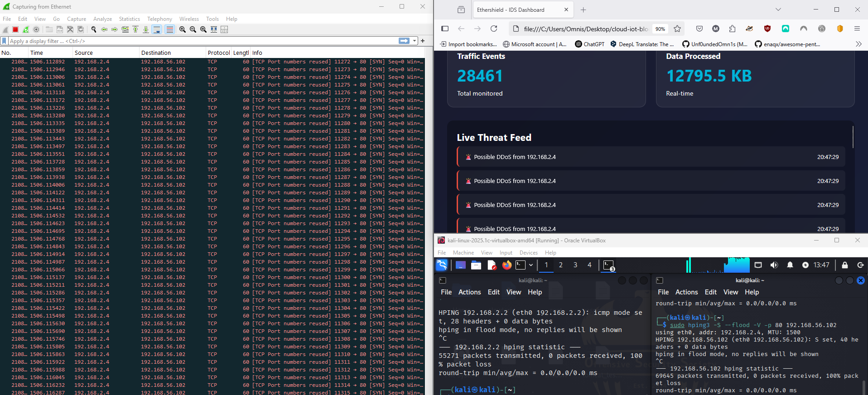Open Wireshark Tools menu

pos(212,19)
